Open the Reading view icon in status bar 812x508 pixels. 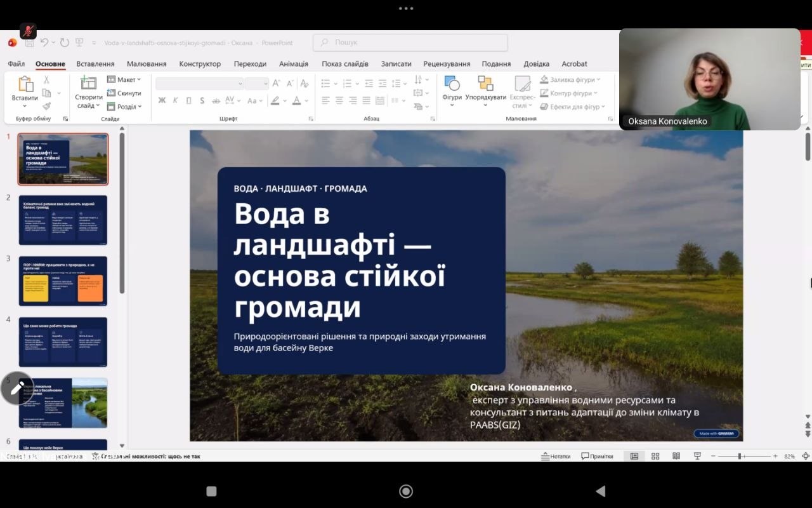[676, 456]
